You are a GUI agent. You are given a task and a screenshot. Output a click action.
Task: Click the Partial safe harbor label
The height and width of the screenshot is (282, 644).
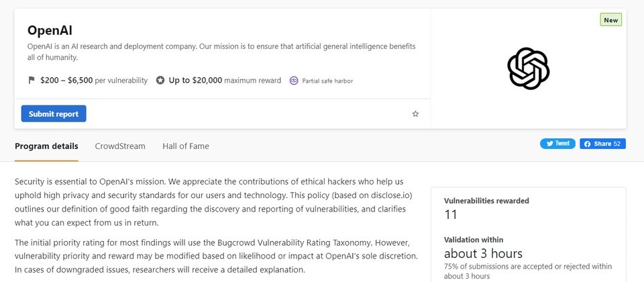click(x=327, y=81)
